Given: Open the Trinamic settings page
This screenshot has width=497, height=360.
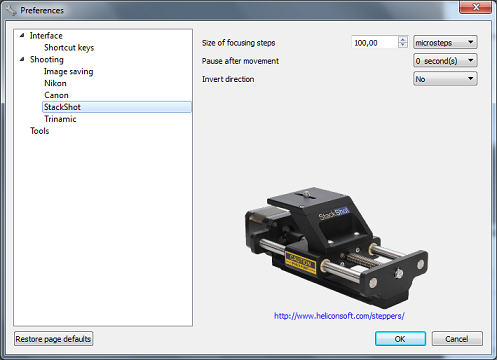Looking at the screenshot, I should pyautogui.click(x=60, y=119).
